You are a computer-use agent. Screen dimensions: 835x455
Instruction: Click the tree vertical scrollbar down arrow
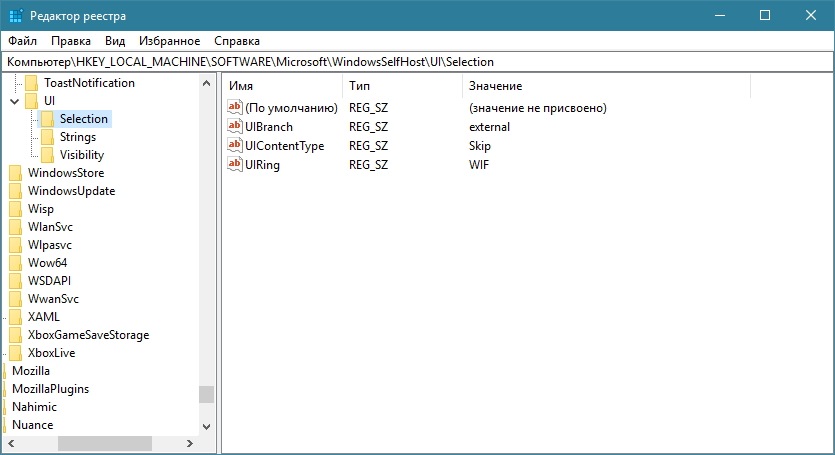point(207,426)
